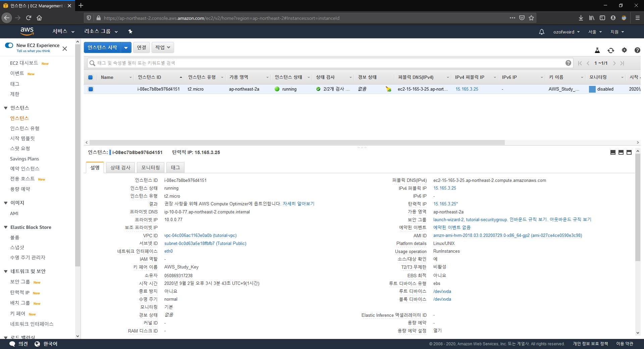Set details pane to split layout
The image size is (644, 349).
tap(621, 152)
